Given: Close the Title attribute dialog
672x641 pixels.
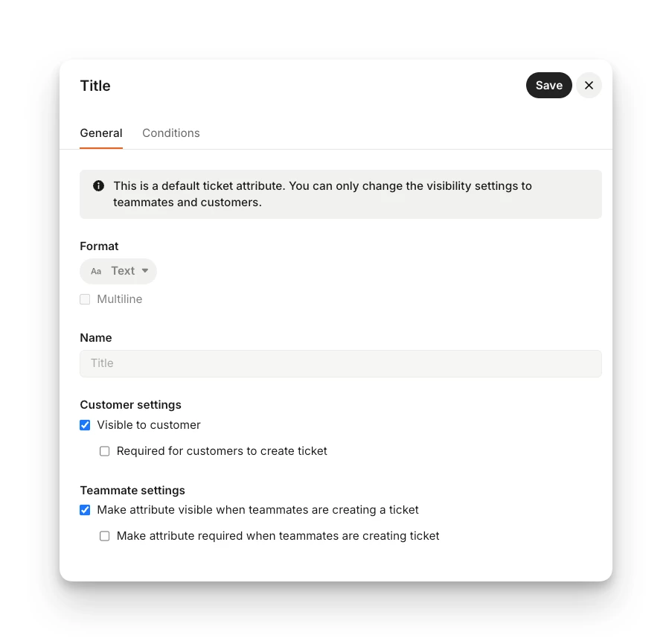Looking at the screenshot, I should pyautogui.click(x=589, y=86).
